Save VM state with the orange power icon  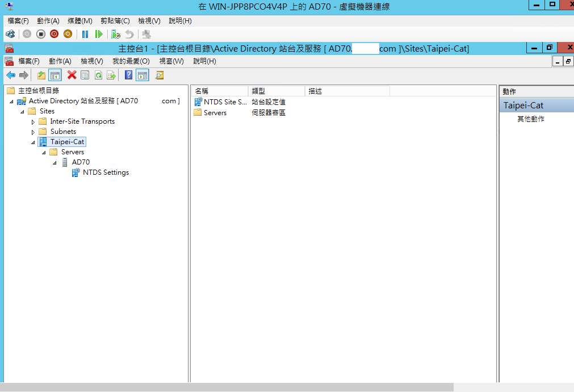68,35
